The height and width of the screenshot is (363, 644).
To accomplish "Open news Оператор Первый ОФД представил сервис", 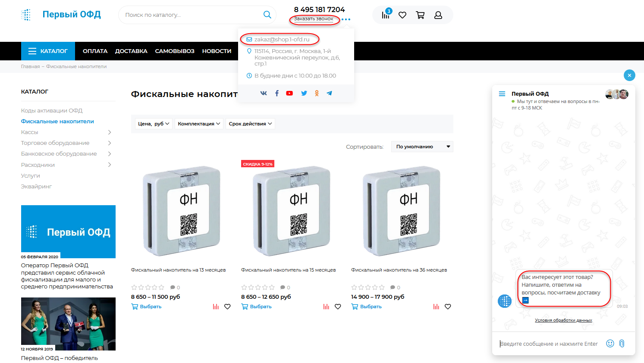I will 67,276.
